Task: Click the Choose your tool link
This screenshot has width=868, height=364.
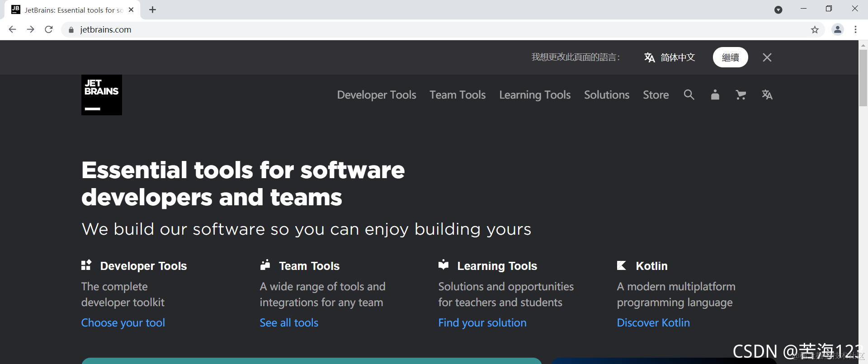Action: 123,323
